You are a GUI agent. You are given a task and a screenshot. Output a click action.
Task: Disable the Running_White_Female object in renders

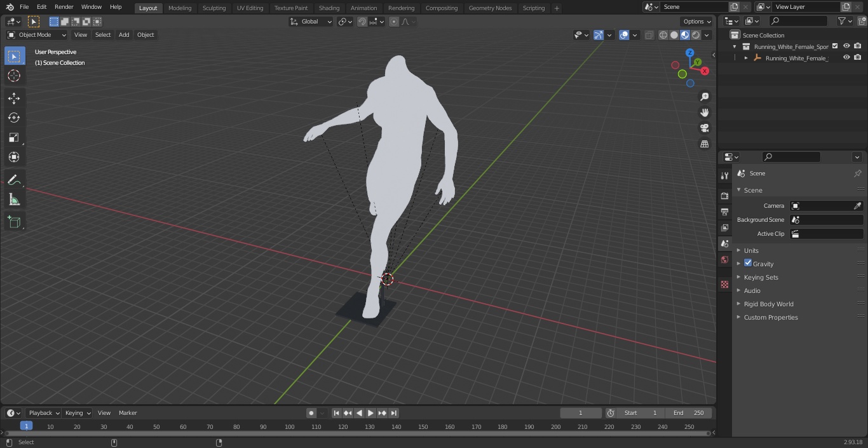(x=858, y=57)
